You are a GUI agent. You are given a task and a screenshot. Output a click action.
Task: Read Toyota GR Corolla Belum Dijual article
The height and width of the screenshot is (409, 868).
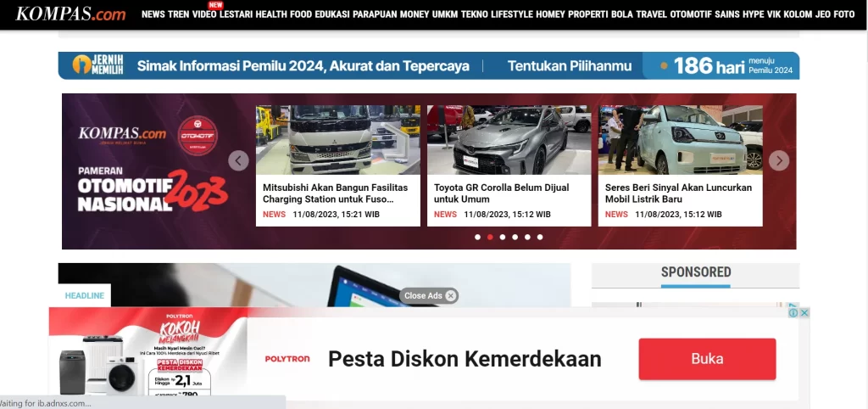(501, 193)
